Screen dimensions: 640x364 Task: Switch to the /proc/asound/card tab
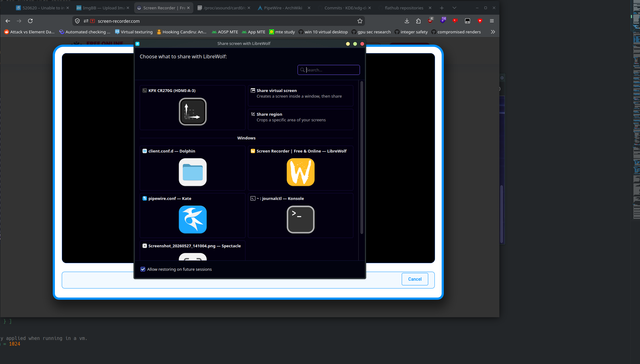pyautogui.click(x=223, y=8)
